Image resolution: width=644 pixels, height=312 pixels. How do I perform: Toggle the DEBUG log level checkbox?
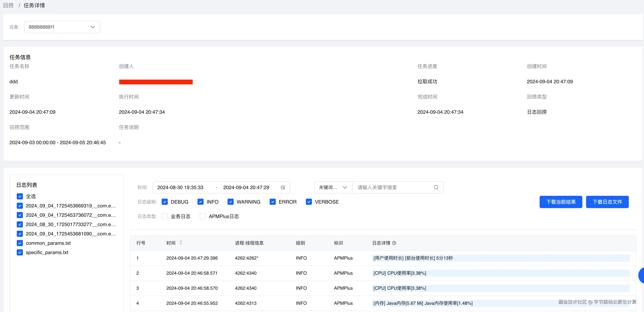[165, 202]
